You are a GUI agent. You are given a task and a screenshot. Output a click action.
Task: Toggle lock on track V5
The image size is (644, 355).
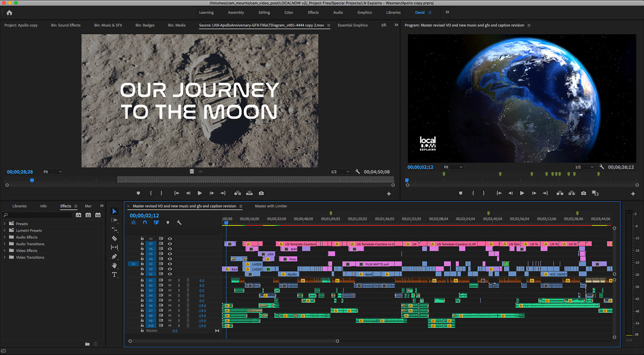142,254
